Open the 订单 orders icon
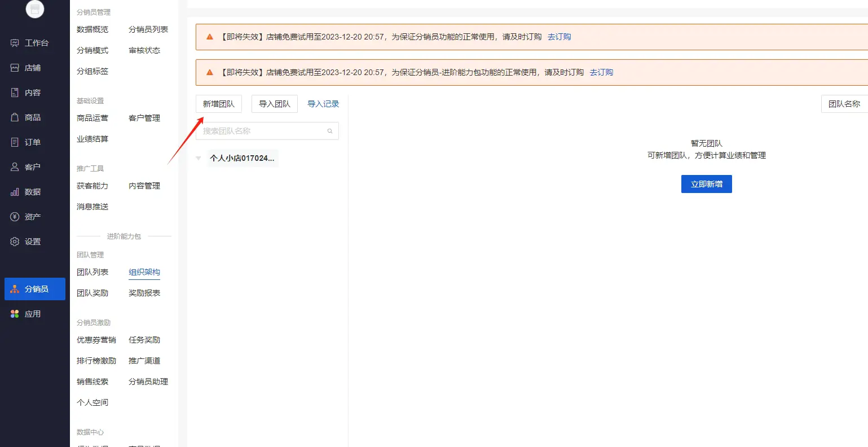 (x=15, y=142)
